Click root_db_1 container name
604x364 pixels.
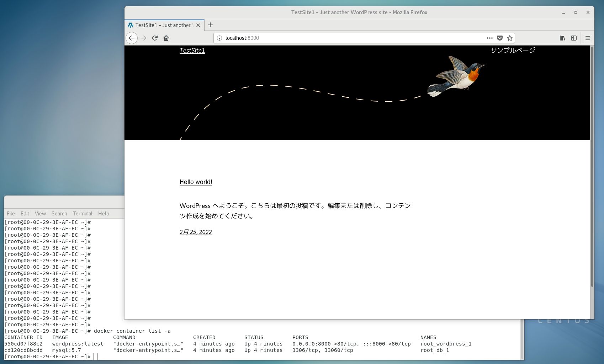(435, 350)
